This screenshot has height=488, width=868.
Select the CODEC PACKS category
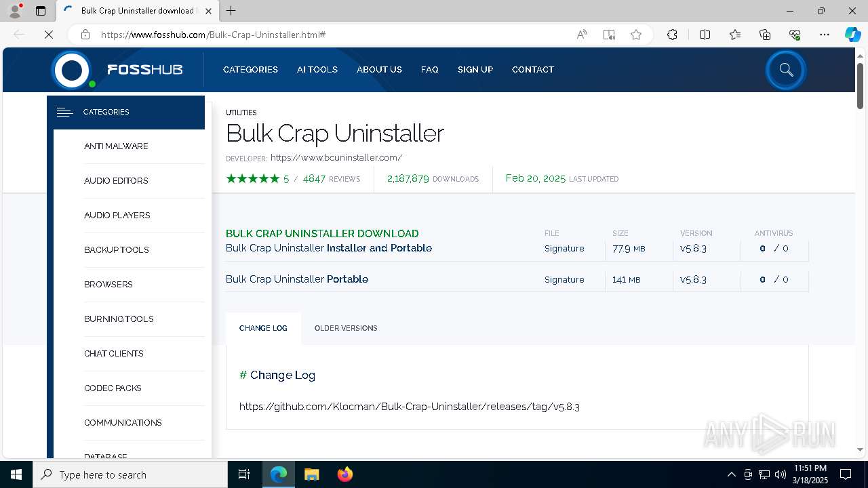tap(113, 388)
